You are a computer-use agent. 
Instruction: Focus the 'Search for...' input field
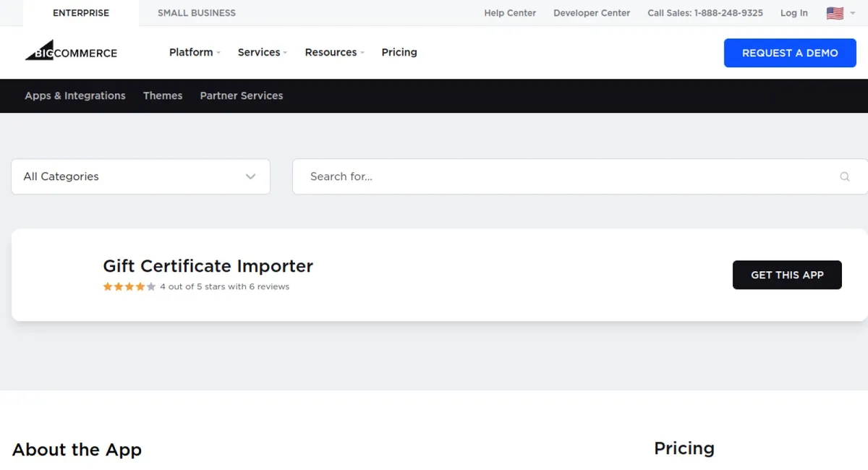point(564,176)
